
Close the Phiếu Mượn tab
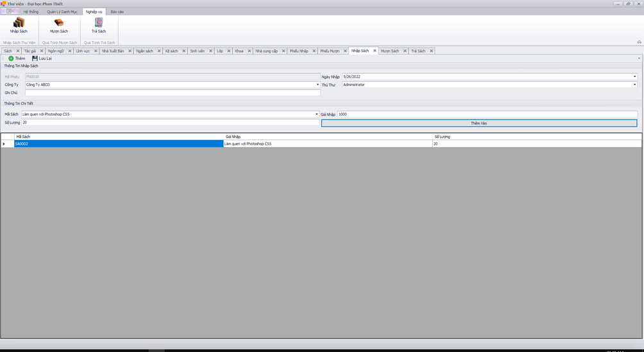tap(345, 51)
